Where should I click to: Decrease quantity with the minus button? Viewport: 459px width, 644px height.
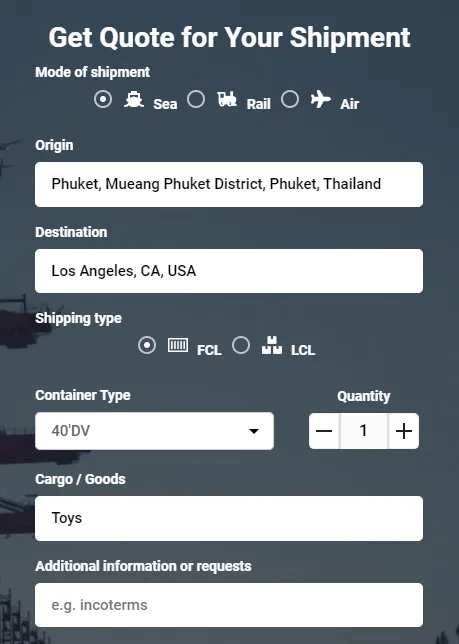(324, 431)
